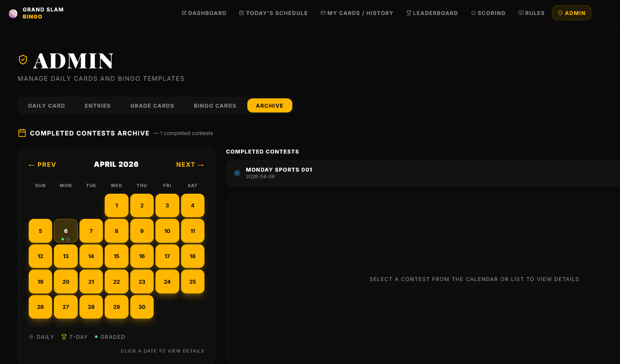Click the shield icon beside Admin heading
Viewport: 620px width, 364px height.
[x=23, y=60]
